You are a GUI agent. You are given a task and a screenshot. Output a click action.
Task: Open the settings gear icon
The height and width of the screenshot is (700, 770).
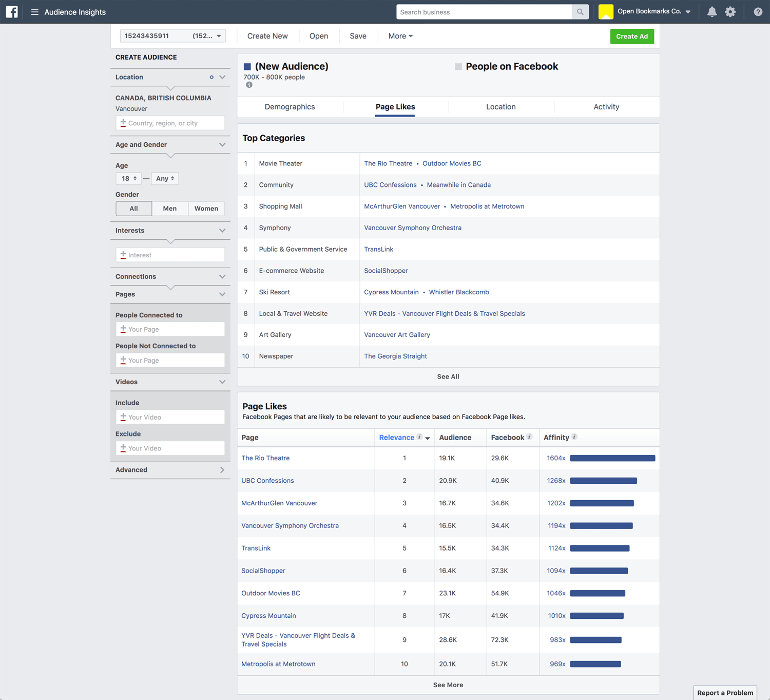(x=730, y=12)
